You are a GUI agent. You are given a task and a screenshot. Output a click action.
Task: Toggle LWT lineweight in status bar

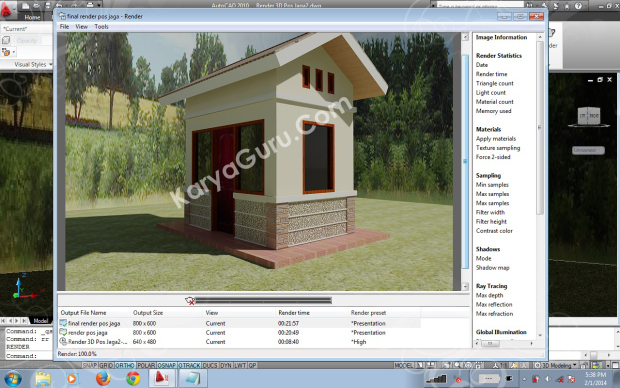coord(240,365)
